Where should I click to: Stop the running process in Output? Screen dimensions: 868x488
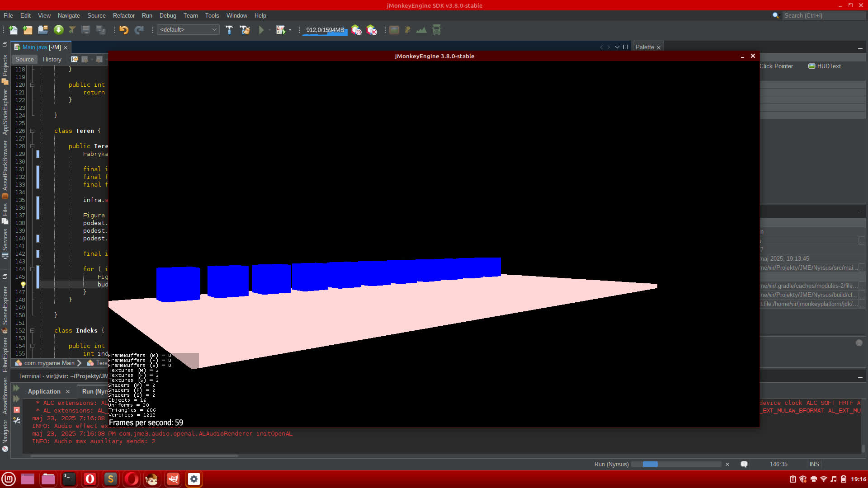tap(17, 410)
